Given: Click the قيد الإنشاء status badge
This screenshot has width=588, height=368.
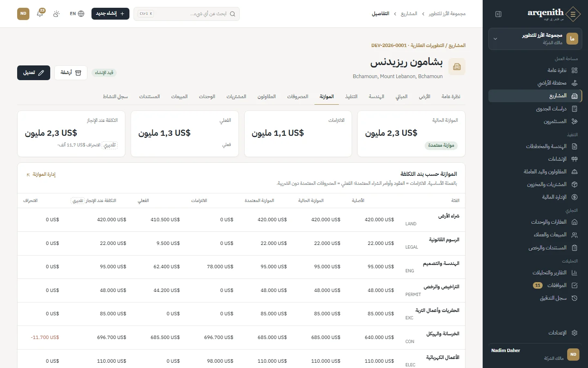Looking at the screenshot, I should pyautogui.click(x=104, y=73).
